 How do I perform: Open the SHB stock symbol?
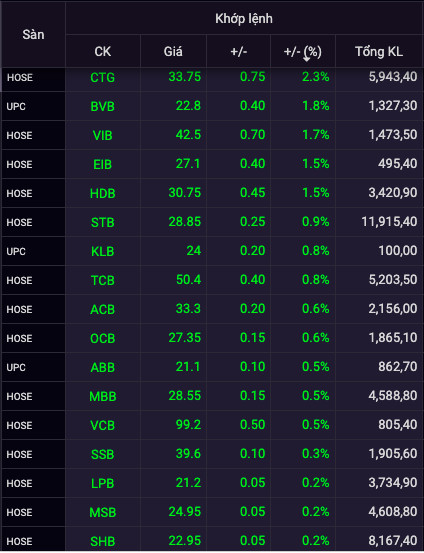pos(103,541)
